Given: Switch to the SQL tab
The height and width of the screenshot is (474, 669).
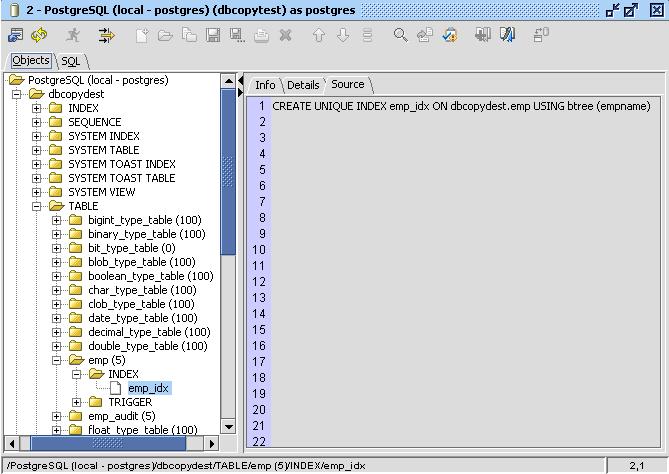Looking at the screenshot, I should click(x=70, y=61).
